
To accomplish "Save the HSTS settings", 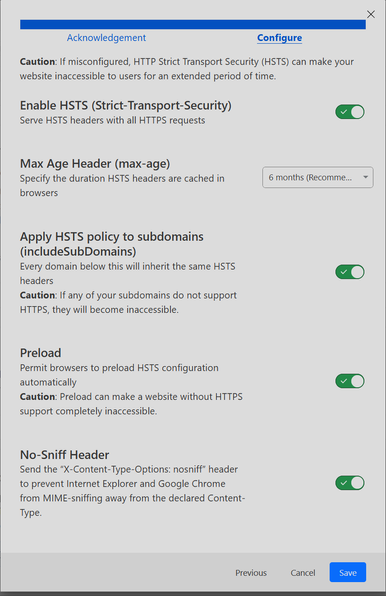I will click(x=348, y=572).
